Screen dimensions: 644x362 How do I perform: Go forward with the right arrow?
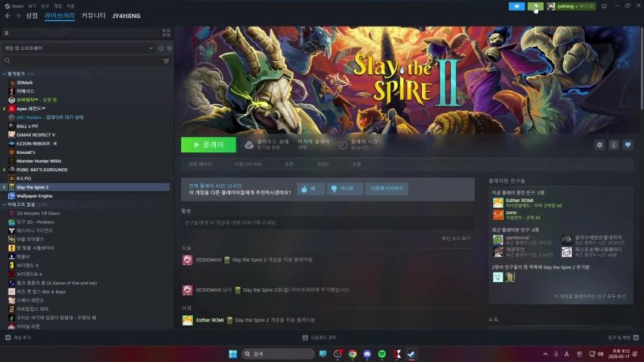click(x=18, y=16)
